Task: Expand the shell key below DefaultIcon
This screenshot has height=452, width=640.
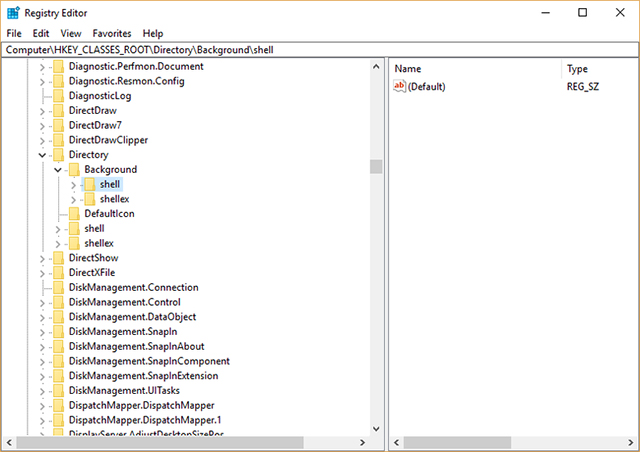Action: pyautogui.click(x=58, y=229)
